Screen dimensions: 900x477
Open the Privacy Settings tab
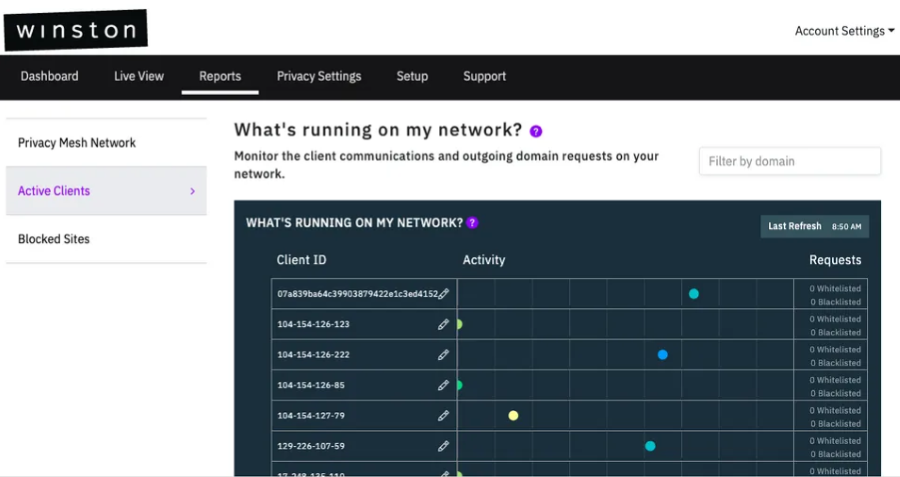[x=319, y=76]
